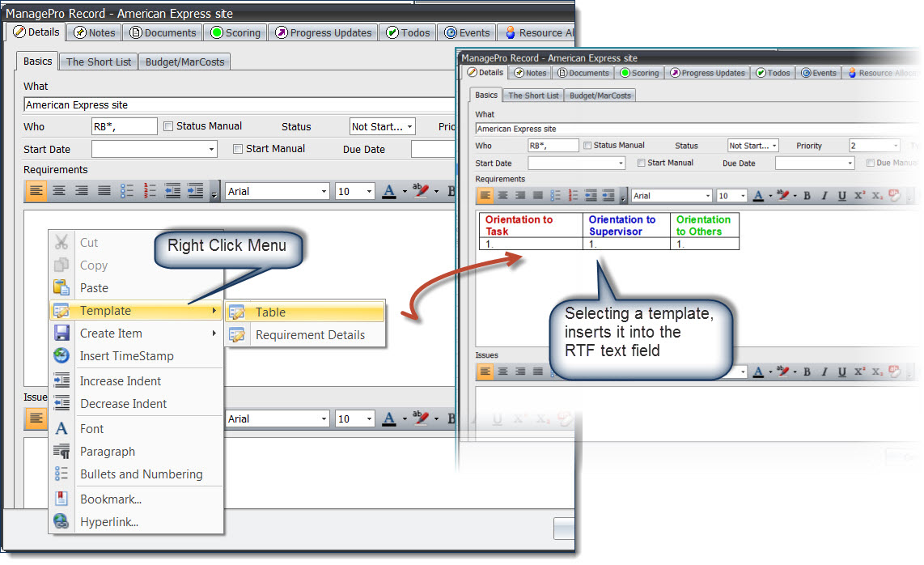Click the What field in larger window
This screenshot has height=565, width=924.
tap(239, 105)
